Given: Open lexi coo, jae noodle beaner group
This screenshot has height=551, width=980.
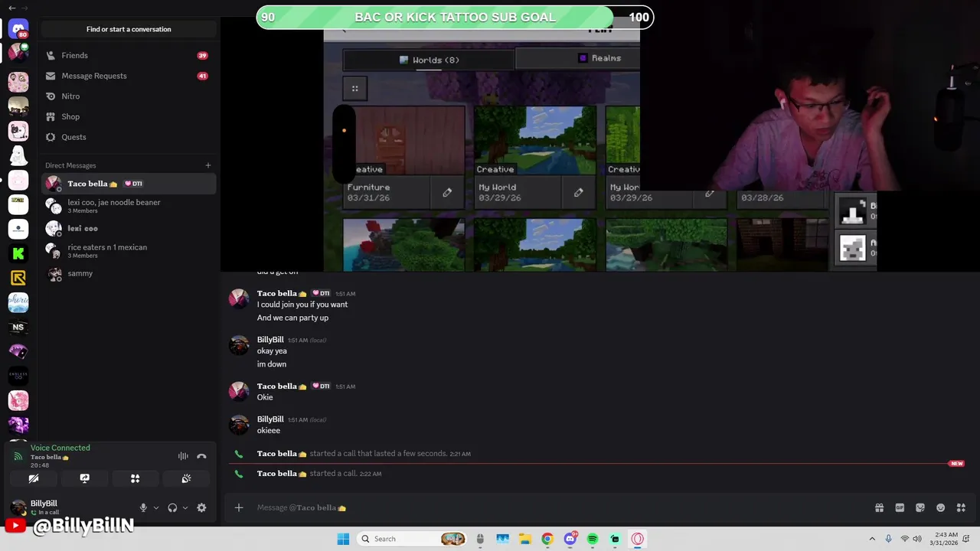Looking at the screenshot, I should (129, 206).
